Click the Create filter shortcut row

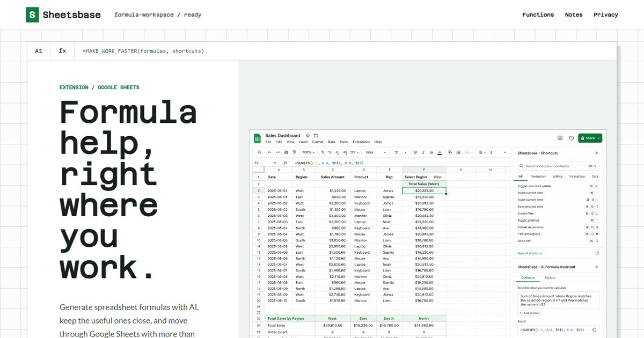pyautogui.click(x=558, y=214)
